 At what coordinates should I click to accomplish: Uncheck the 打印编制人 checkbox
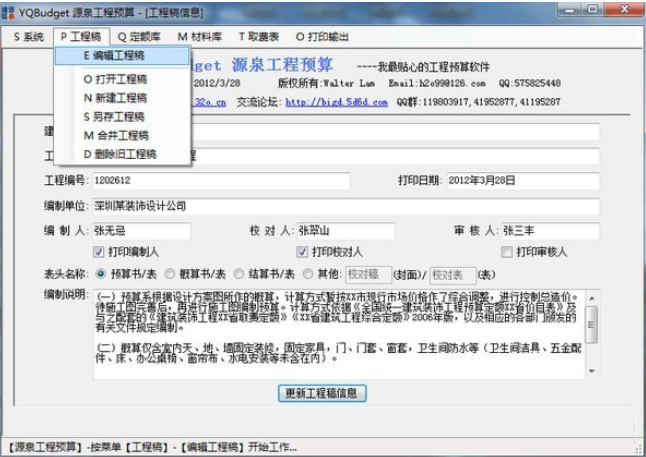98,252
